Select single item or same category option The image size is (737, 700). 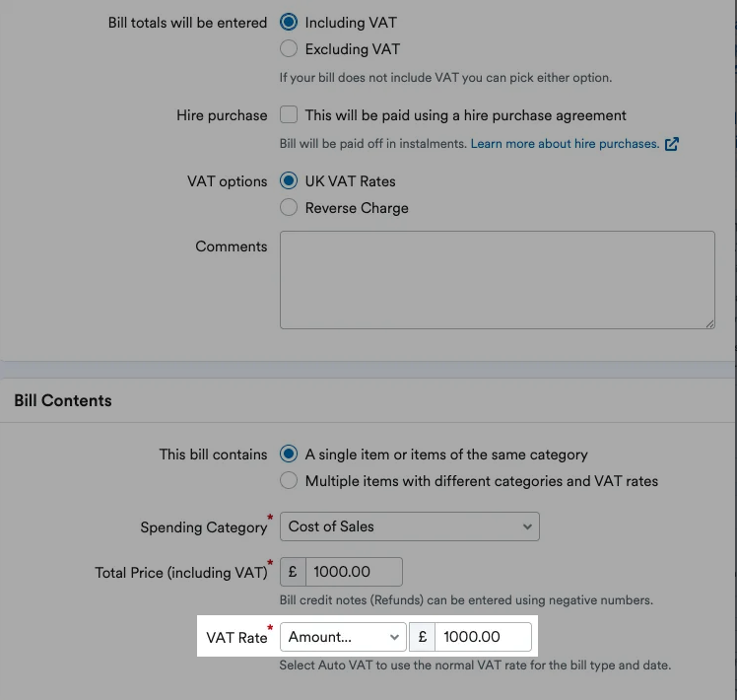click(289, 455)
